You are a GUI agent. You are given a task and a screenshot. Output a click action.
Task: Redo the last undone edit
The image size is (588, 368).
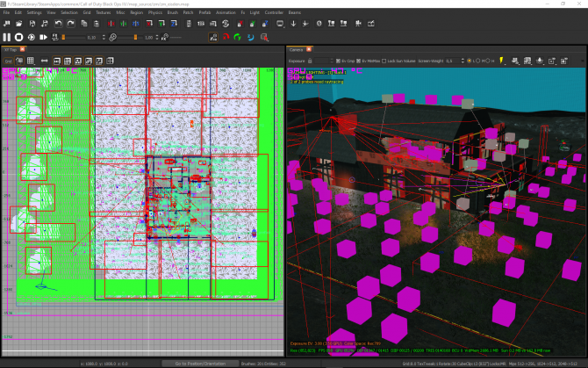71,24
